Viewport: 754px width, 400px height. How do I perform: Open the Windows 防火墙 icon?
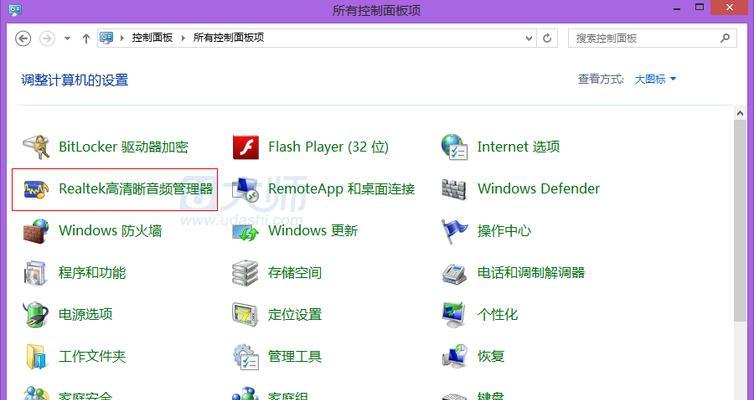click(36, 231)
